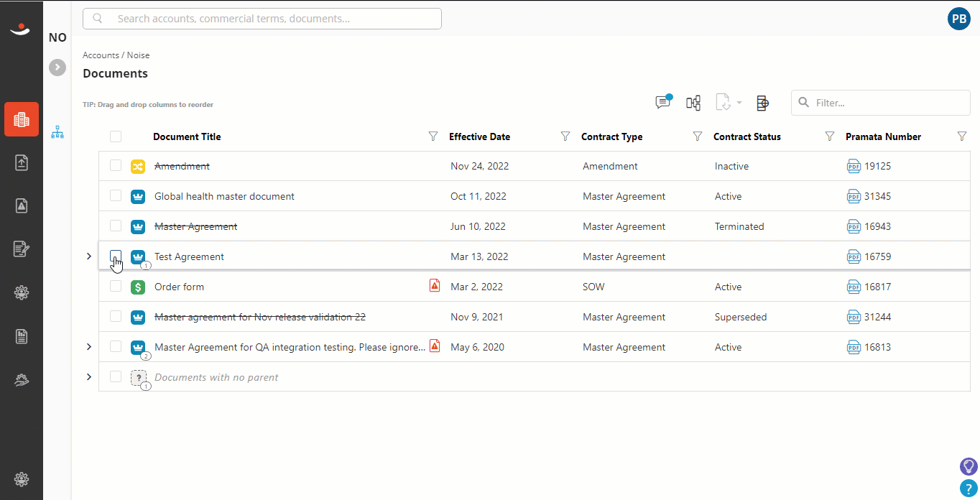Click the Filter input box
Viewport: 980px width, 500px height.
pos(881,103)
